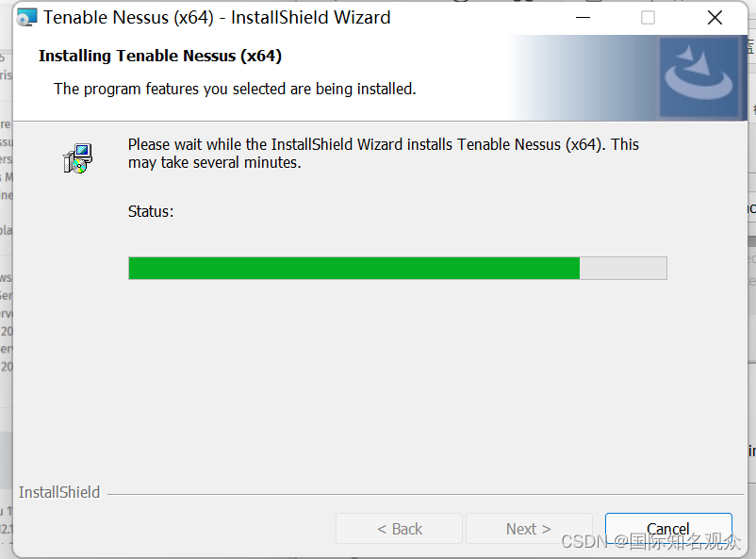
Task: Click the Installing Tenable Nessus (x64) heading
Action: [160, 56]
